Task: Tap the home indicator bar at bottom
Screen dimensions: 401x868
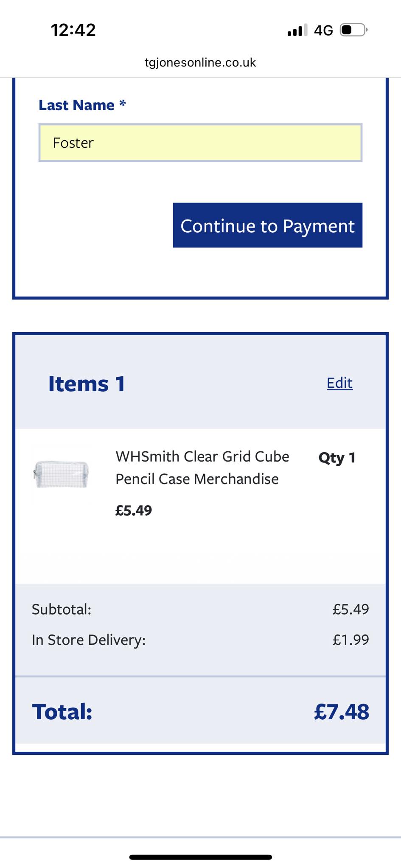Action: tap(200, 857)
